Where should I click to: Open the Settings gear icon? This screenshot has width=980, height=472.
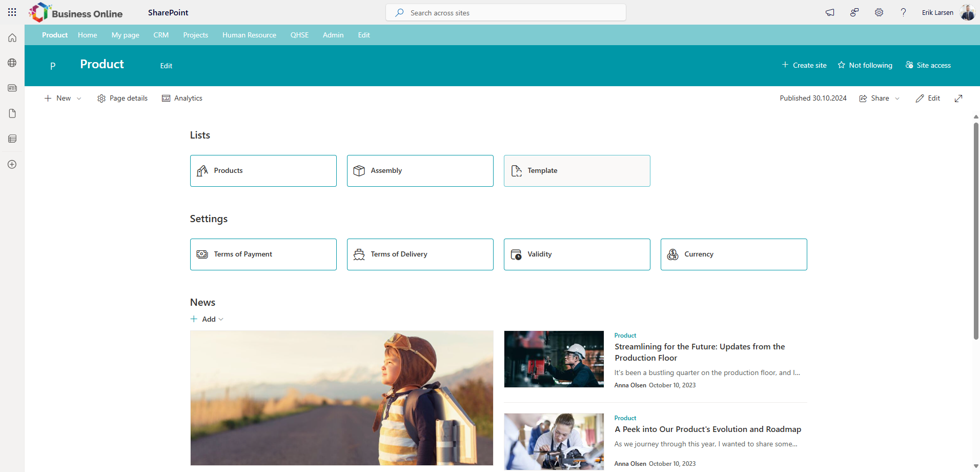click(x=879, y=12)
